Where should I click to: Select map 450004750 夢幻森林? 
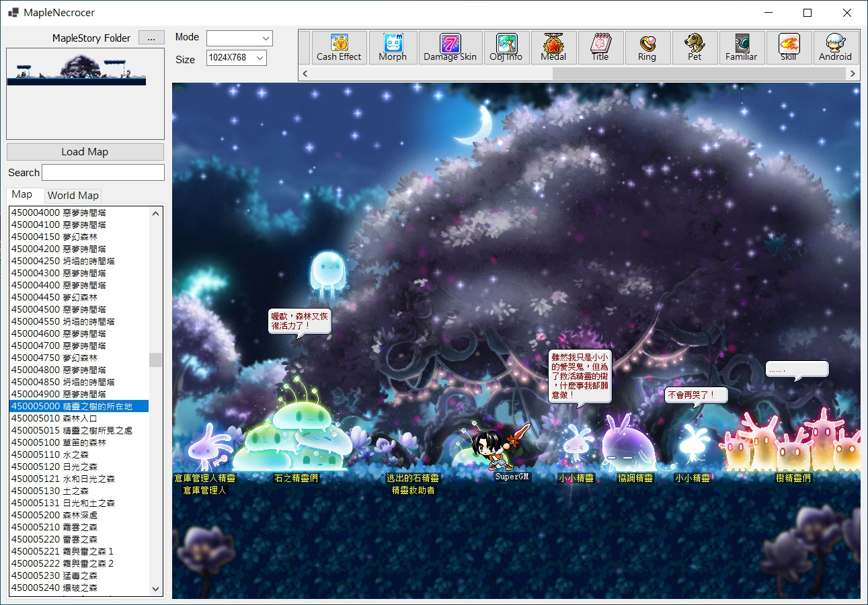tap(79, 358)
